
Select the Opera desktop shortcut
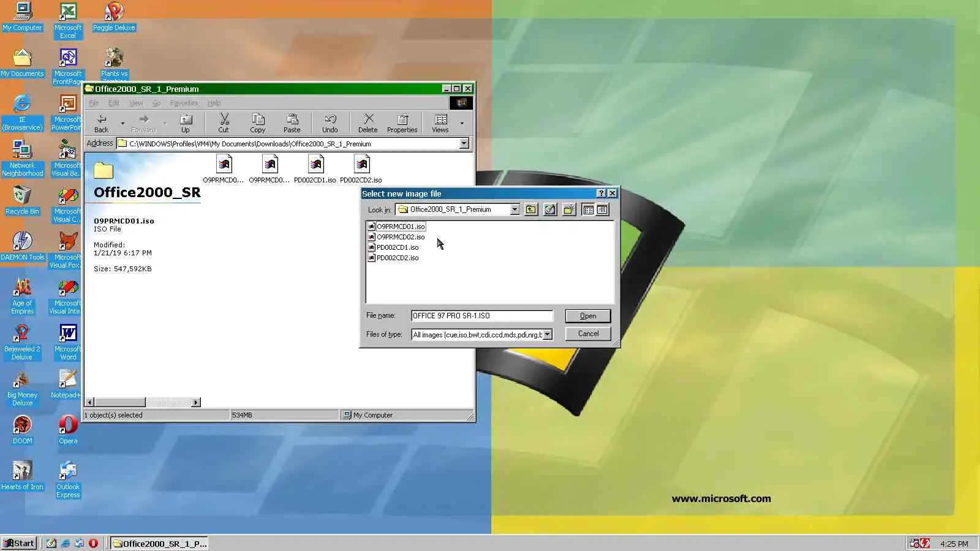click(68, 430)
